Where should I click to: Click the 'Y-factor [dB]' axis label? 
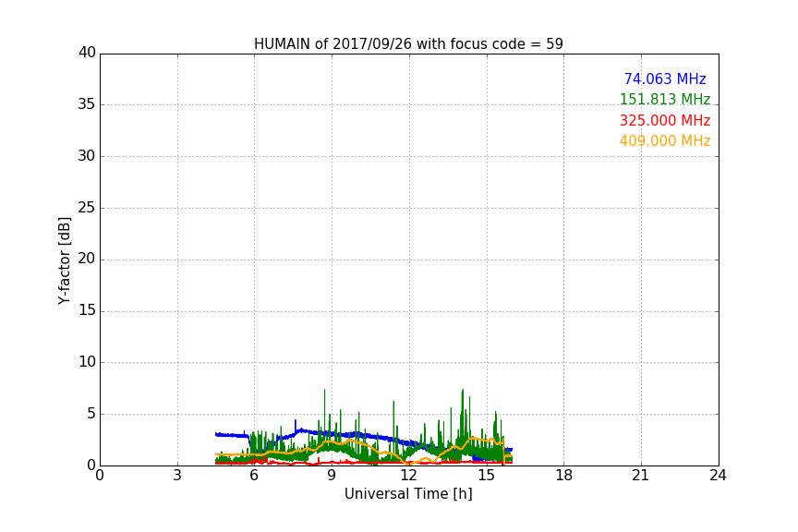[64, 260]
